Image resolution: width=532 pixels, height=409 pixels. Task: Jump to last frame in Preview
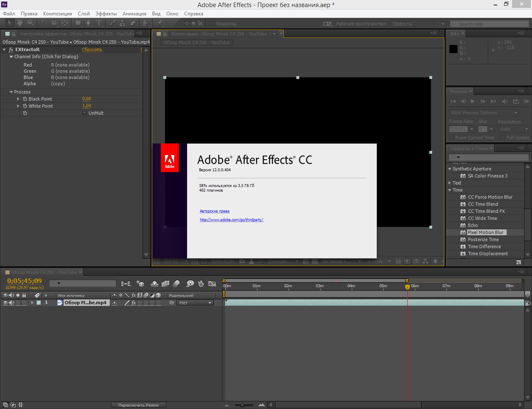point(493,101)
